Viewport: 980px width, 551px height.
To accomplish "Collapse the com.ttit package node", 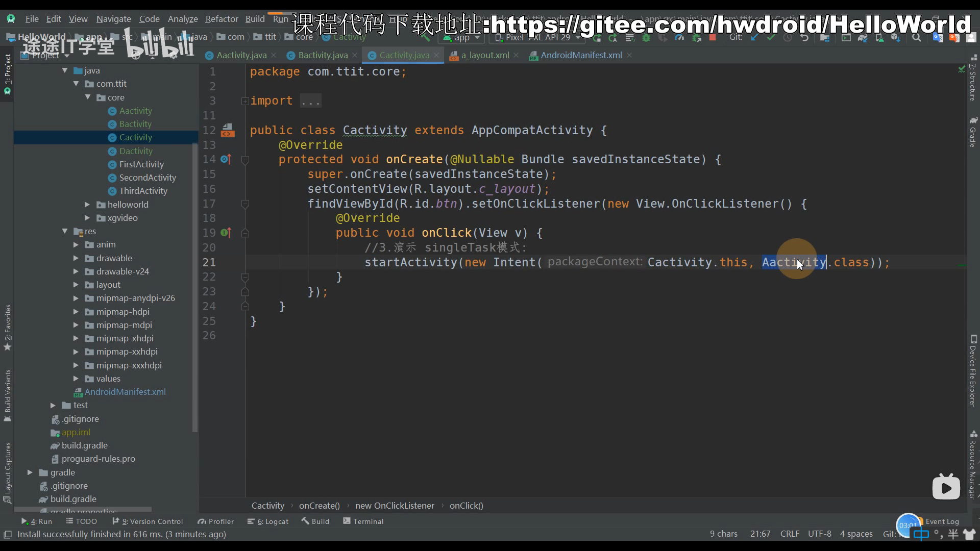I will 76,84.
